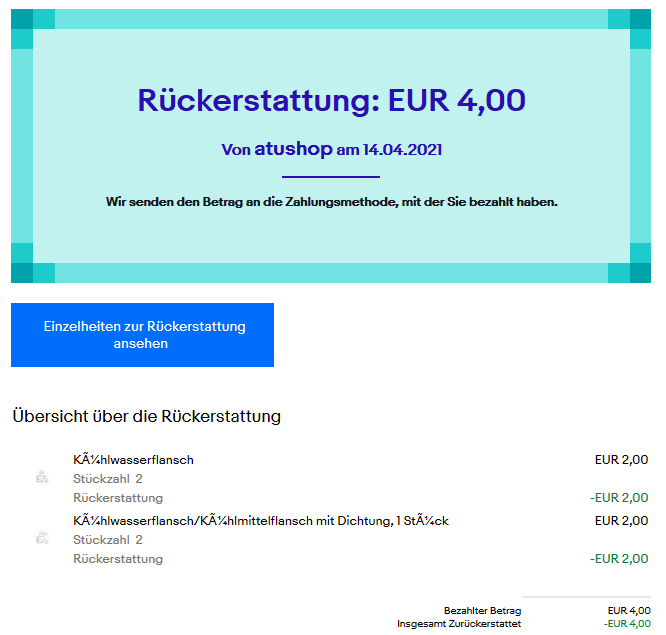The height and width of the screenshot is (635, 666).
Task: Click the first Kühlwasserflansch item placeholder image
Action: point(42,478)
